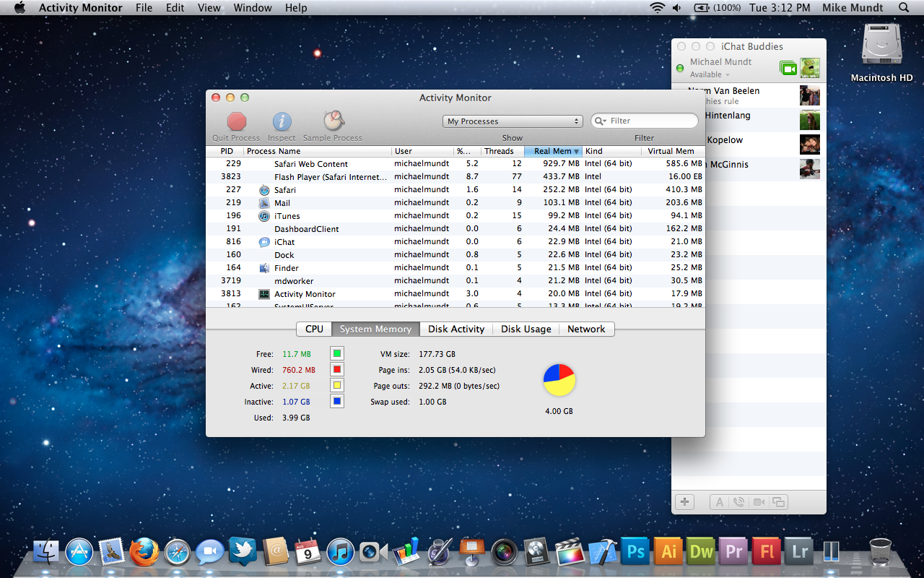The height and width of the screenshot is (578, 924).
Task: Click the Real Mem column sort header
Action: point(553,151)
